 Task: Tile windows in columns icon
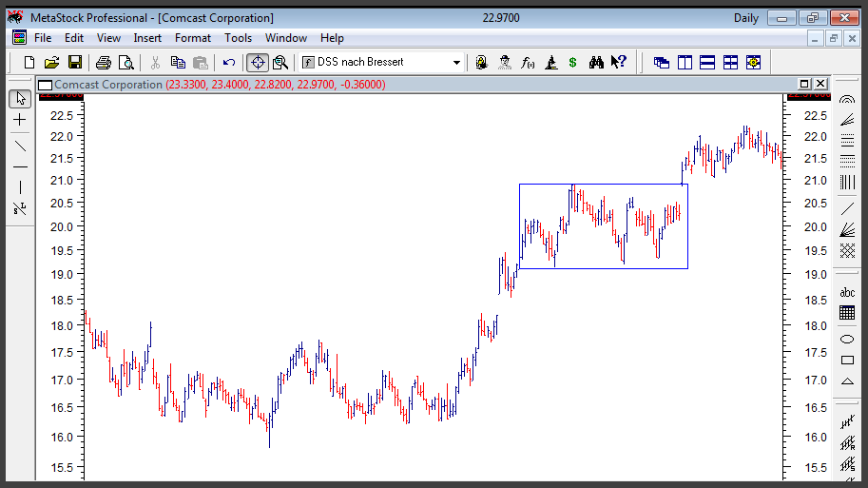point(685,63)
